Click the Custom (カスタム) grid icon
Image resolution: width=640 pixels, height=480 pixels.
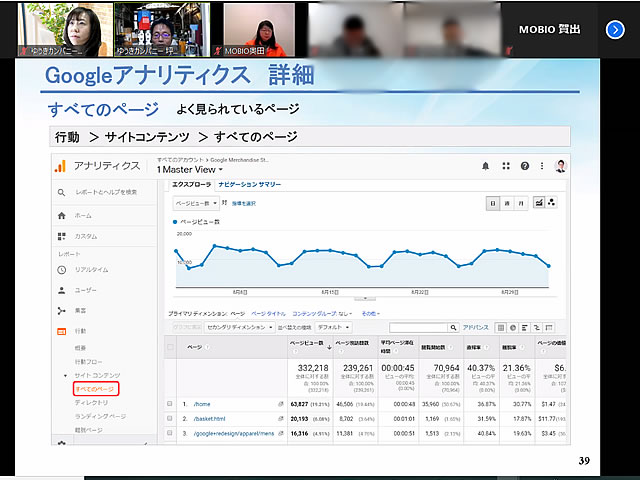(62, 236)
